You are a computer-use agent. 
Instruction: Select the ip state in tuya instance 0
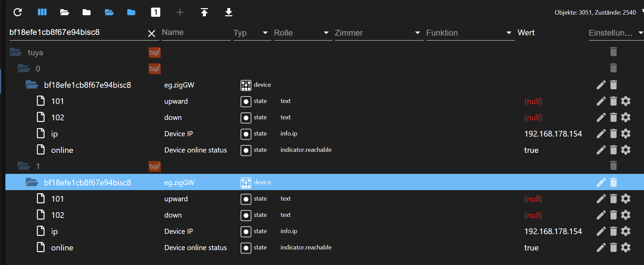coord(54,134)
